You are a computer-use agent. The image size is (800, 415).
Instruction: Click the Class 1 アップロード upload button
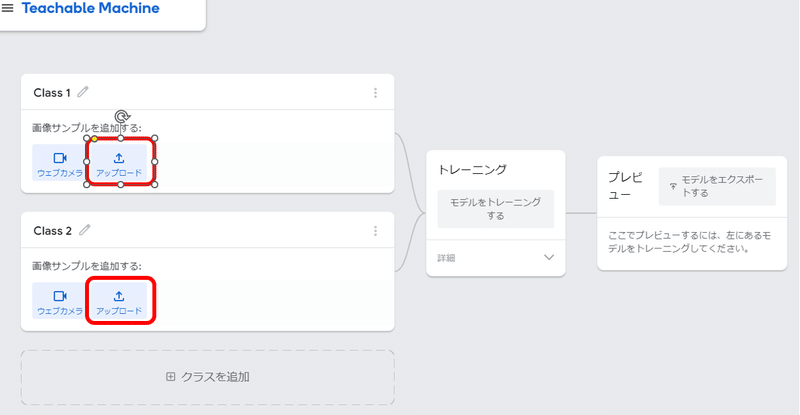119,162
